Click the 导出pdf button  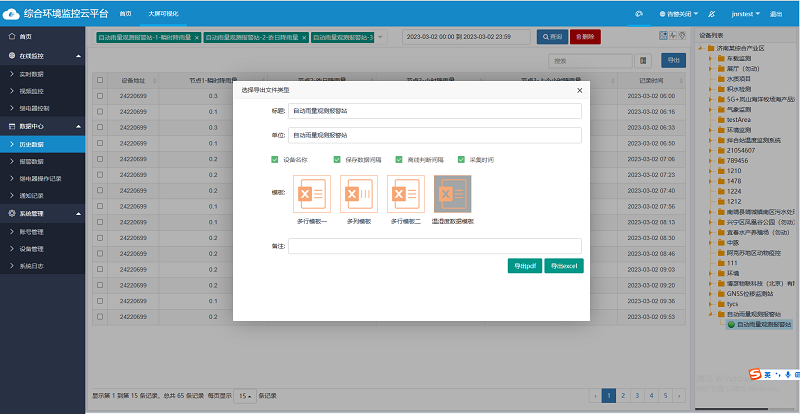click(525, 266)
